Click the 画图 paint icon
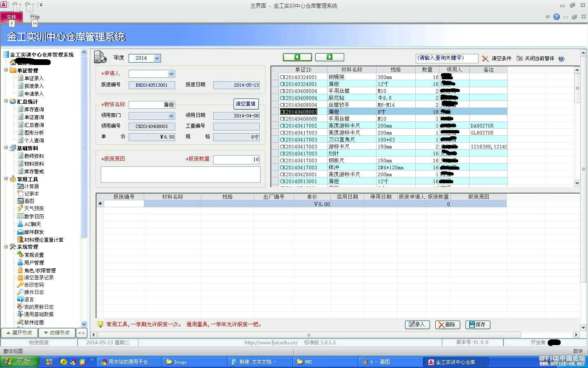Viewport: 588px width, 368px height. 20,201
